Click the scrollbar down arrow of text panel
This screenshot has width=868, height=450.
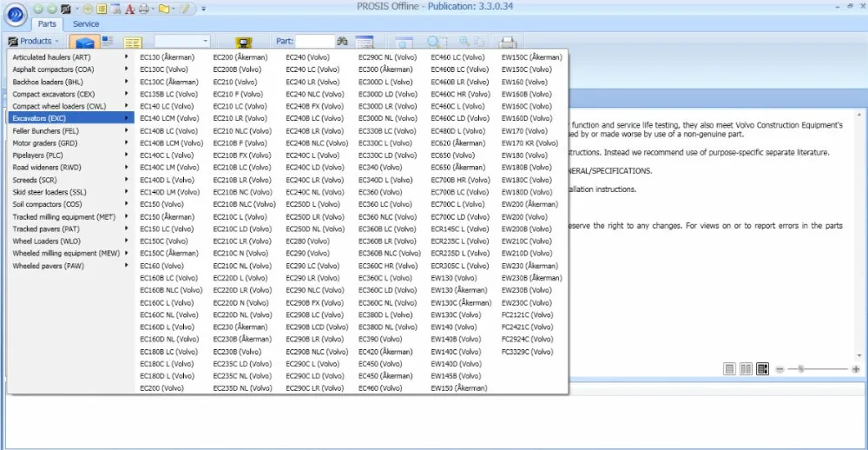(x=859, y=356)
